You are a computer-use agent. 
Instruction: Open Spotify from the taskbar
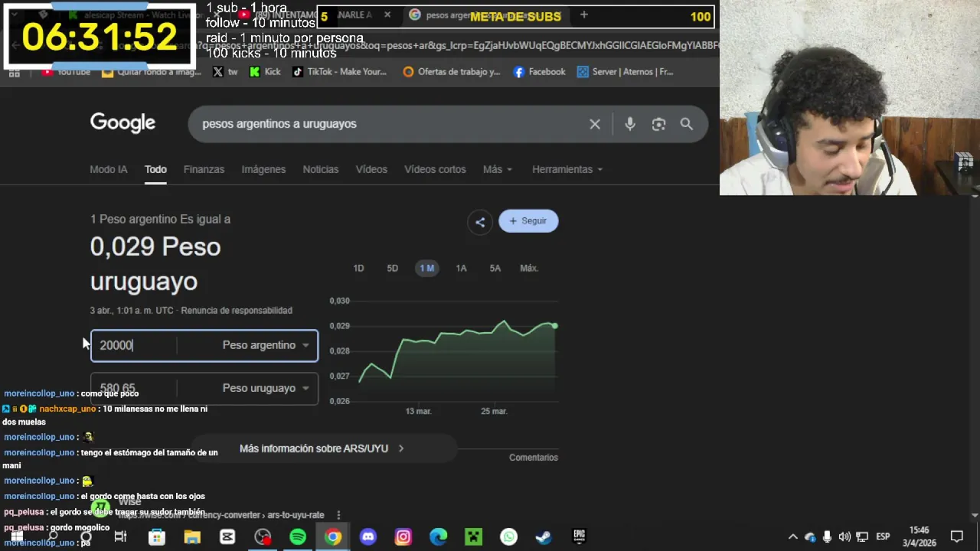tap(298, 537)
